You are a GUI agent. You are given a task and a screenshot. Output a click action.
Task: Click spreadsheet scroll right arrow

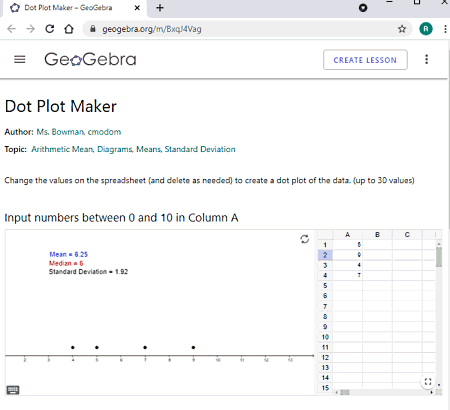click(x=431, y=392)
